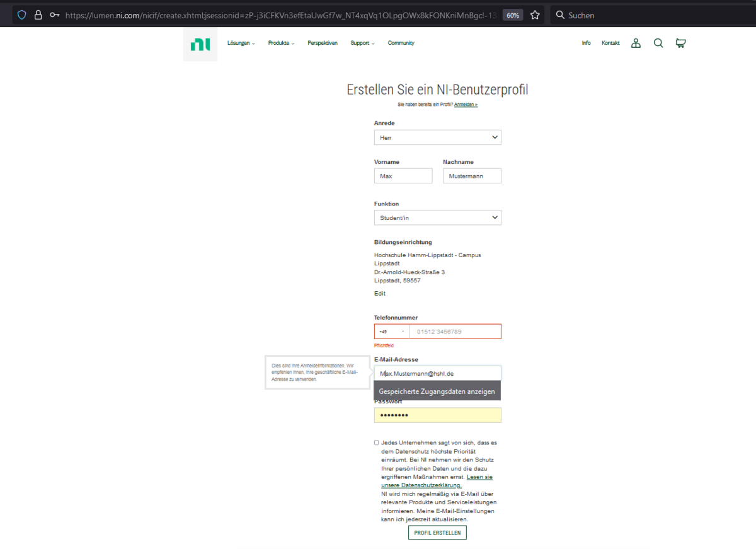Image resolution: width=756 pixels, height=549 pixels.
Task: Click the 60% zoom level indicator
Action: click(513, 14)
